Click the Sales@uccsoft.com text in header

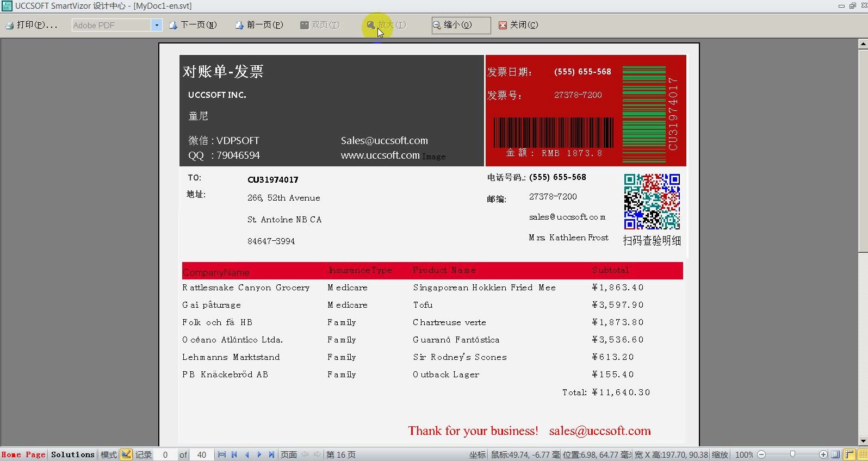(384, 140)
